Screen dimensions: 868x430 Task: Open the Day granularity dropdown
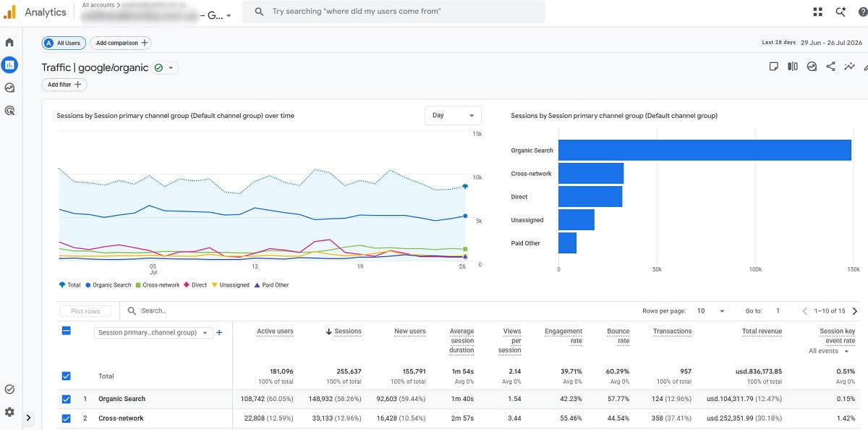[453, 116]
